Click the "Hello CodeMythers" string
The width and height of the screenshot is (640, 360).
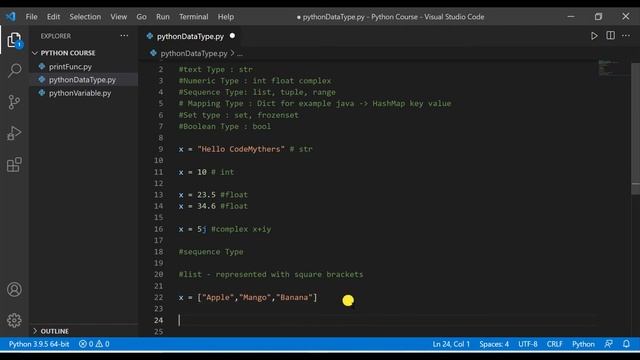(x=241, y=149)
